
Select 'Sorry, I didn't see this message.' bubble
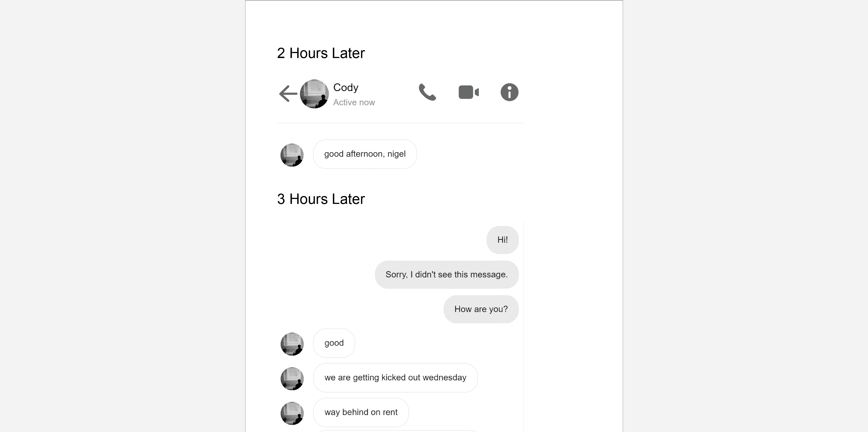[447, 274]
